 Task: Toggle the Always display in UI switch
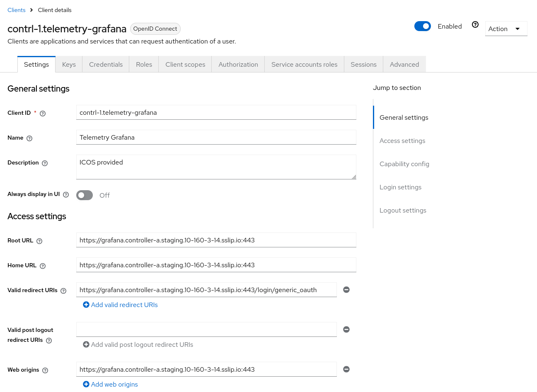[x=85, y=195]
